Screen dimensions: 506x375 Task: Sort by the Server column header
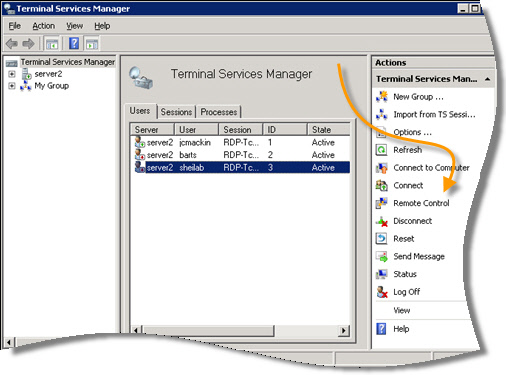152,129
